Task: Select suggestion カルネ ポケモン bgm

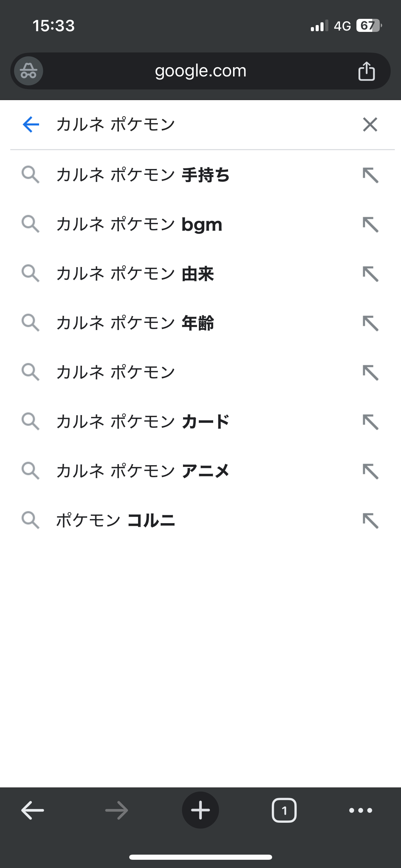Action: point(139,225)
